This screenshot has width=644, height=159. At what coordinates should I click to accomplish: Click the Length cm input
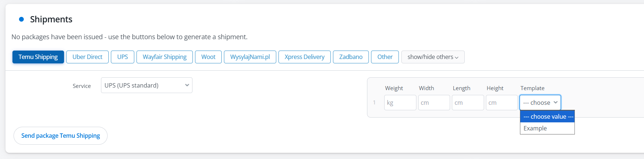pos(468,103)
